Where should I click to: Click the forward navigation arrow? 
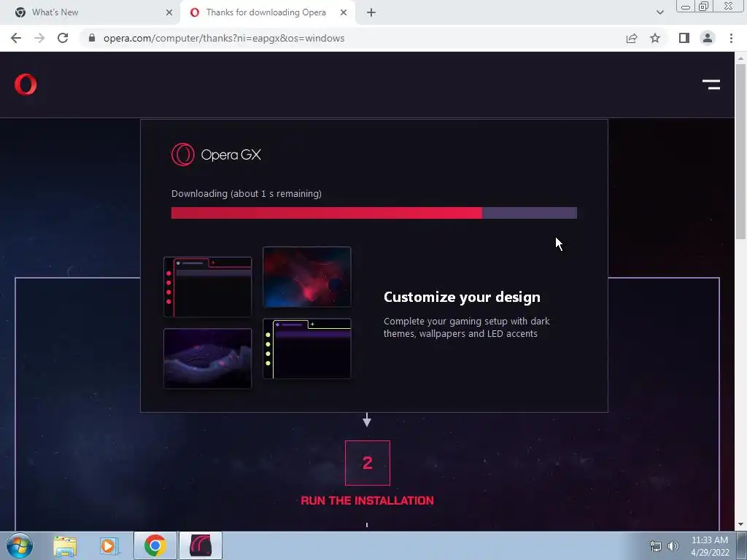click(x=39, y=38)
